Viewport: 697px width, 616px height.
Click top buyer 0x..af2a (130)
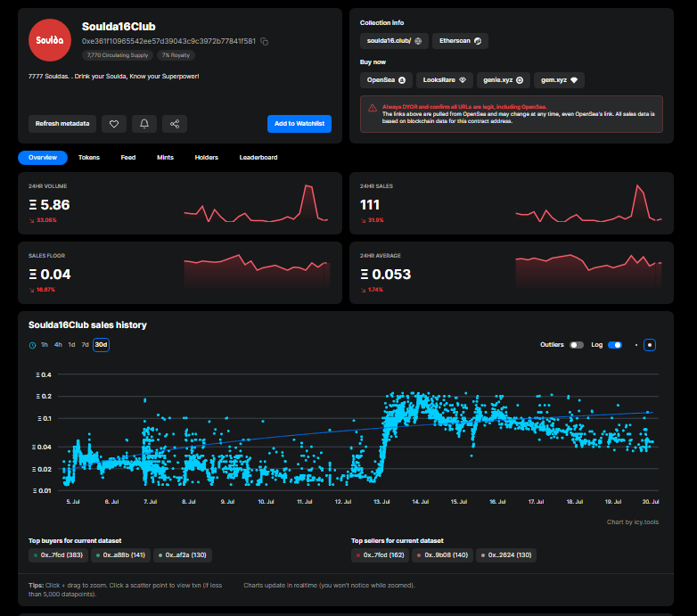point(183,555)
